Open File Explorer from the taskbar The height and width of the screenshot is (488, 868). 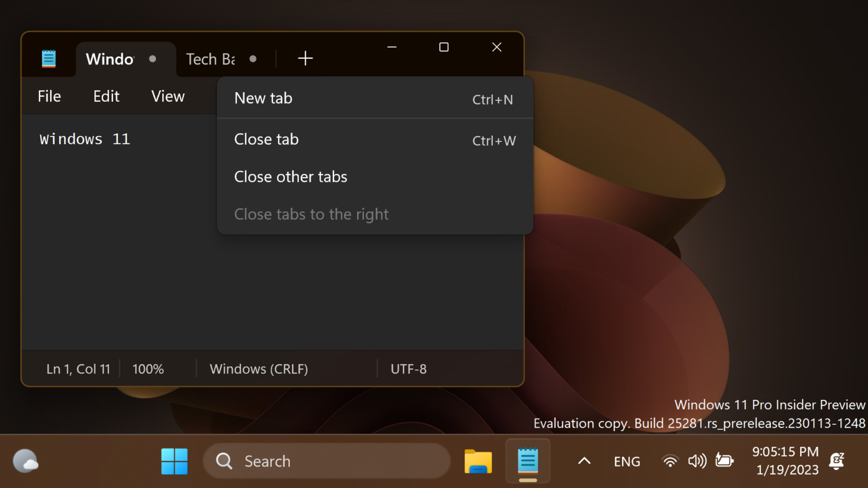tap(478, 461)
